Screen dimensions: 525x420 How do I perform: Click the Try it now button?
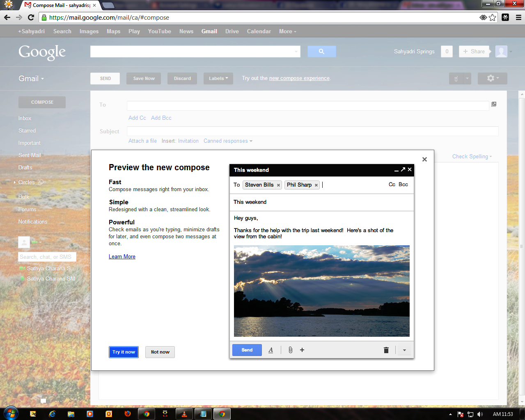pos(124,352)
